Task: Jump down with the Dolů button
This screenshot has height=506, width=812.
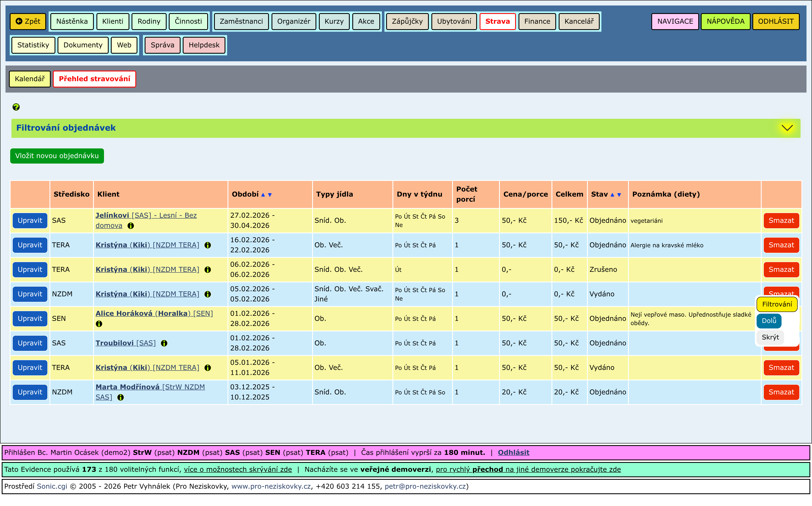Action: (769, 321)
